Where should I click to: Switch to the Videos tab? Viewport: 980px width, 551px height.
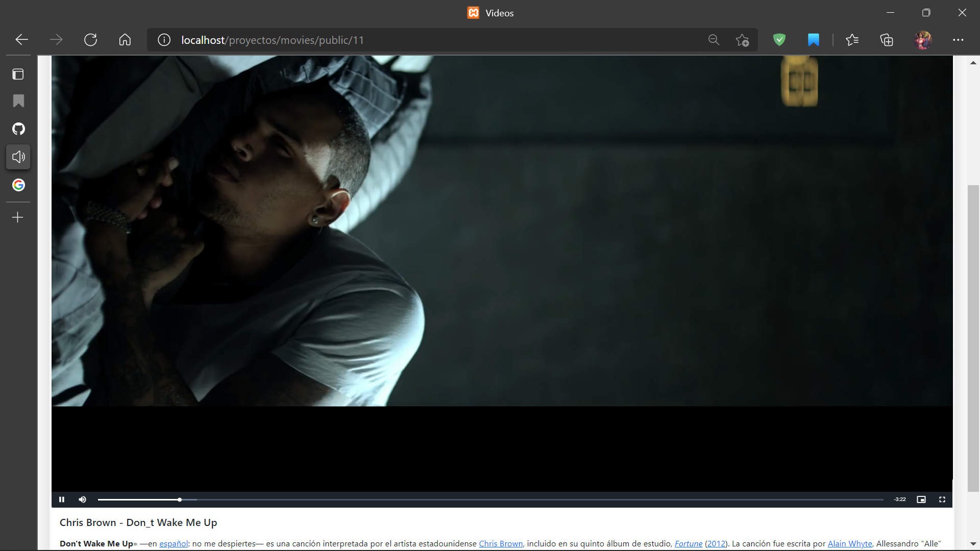click(489, 13)
